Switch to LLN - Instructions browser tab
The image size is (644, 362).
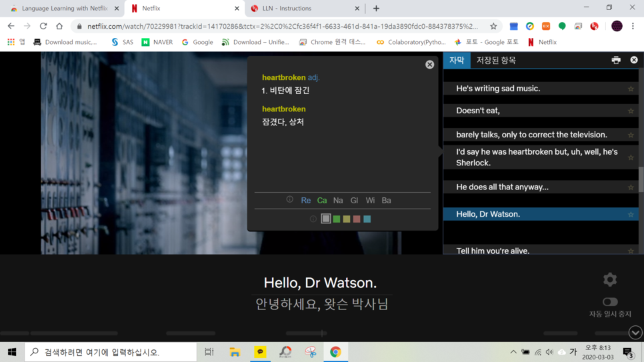tap(305, 8)
